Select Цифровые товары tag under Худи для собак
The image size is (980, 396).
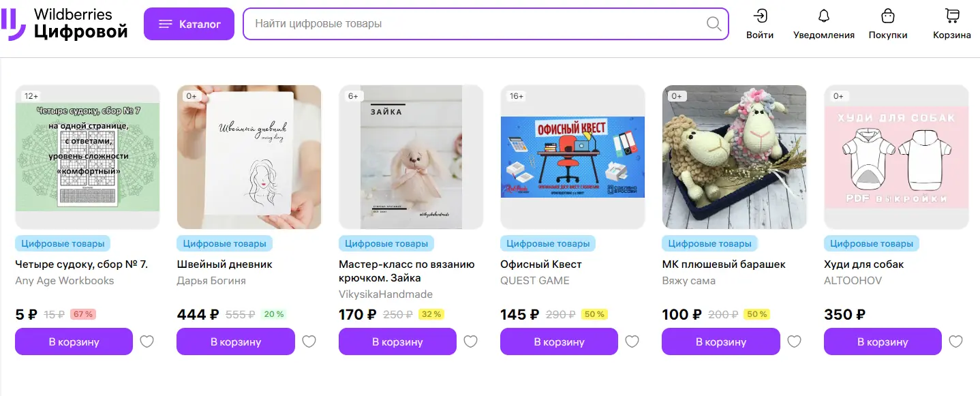[872, 243]
